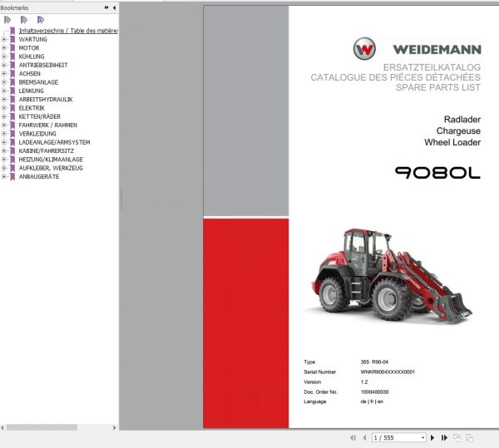
Task: Open the ACHSEN bookmark
Action: click(x=30, y=74)
